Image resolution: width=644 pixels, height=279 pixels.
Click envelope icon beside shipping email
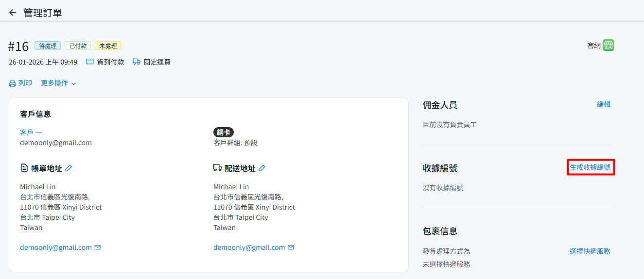[x=291, y=247]
